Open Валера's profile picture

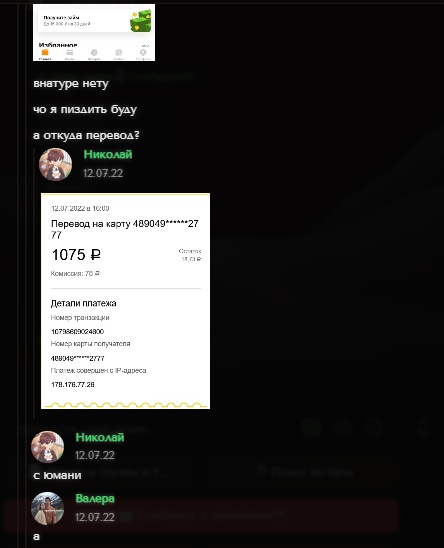click(x=48, y=508)
